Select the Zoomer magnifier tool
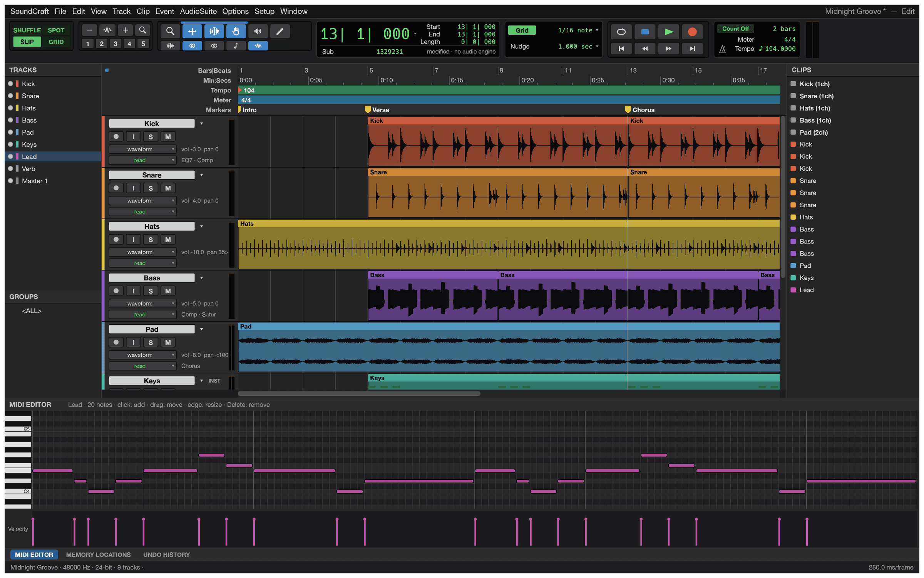This screenshot has width=924, height=578. pos(170,31)
